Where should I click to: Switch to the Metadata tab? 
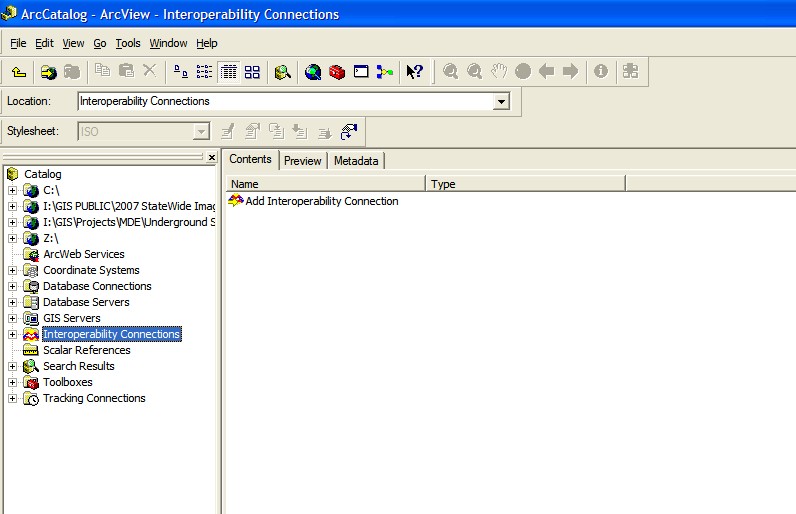pyautogui.click(x=356, y=161)
